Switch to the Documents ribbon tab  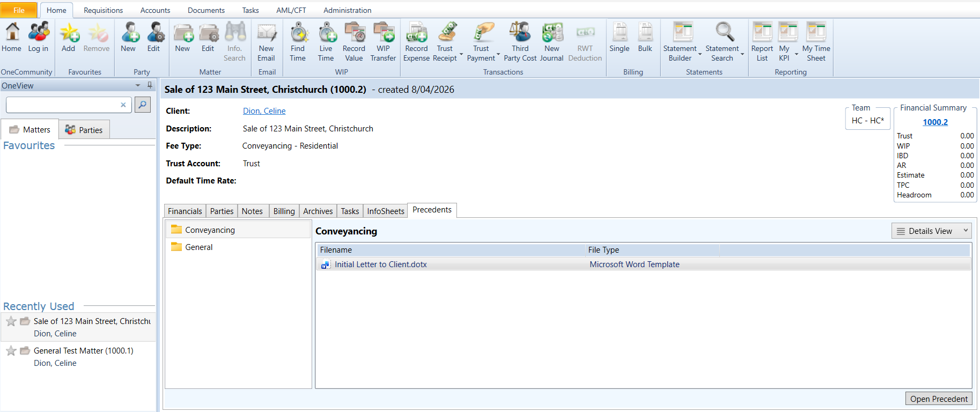[x=207, y=10]
